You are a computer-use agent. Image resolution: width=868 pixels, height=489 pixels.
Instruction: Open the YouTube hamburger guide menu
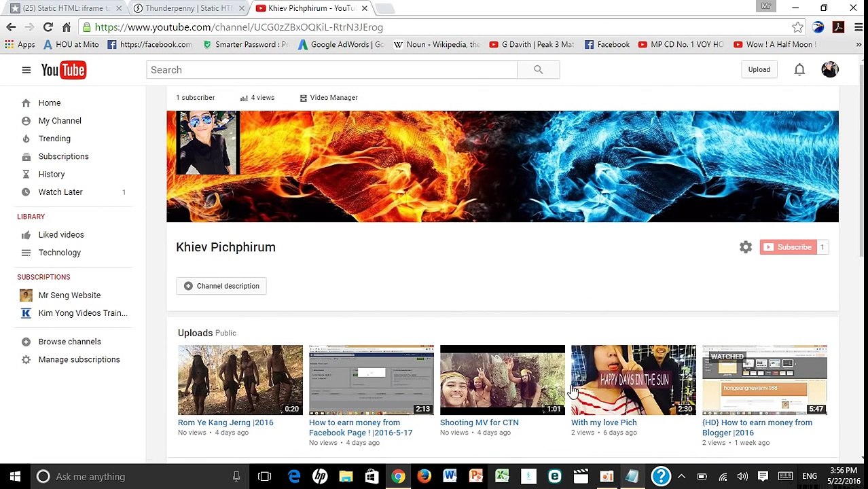pyautogui.click(x=26, y=70)
